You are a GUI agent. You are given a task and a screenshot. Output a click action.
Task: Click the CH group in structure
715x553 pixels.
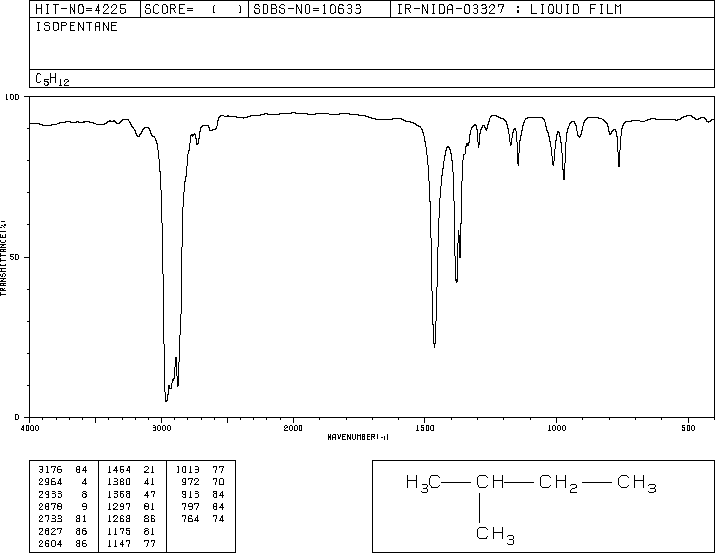click(x=490, y=481)
